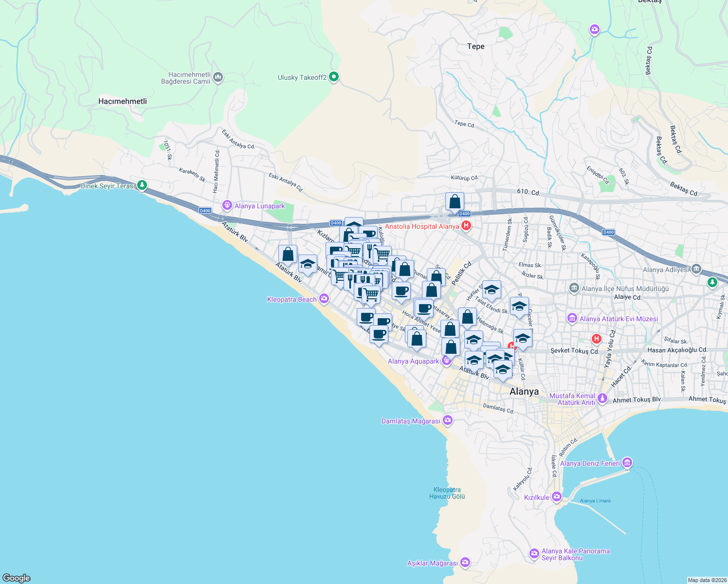Click the Karaketir Sk. street label
This screenshot has height=584, width=728.
pyautogui.click(x=192, y=175)
